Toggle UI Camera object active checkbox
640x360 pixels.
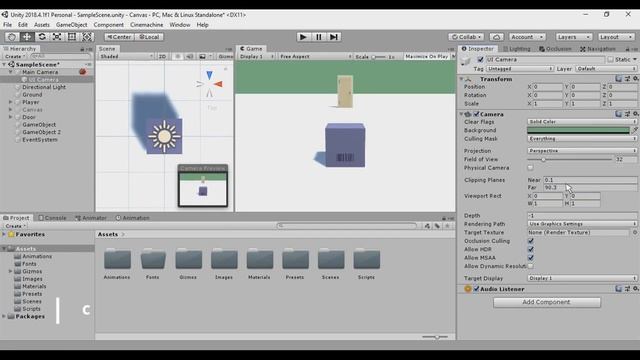point(480,60)
